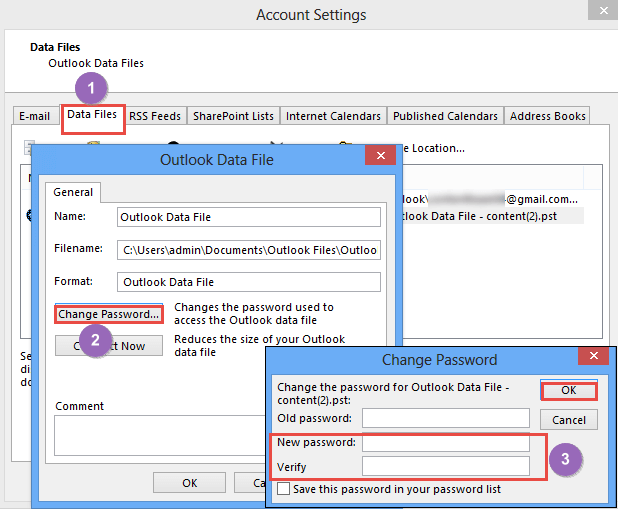Click the Verify password field
This screenshot has height=509, width=618.
coord(445,465)
